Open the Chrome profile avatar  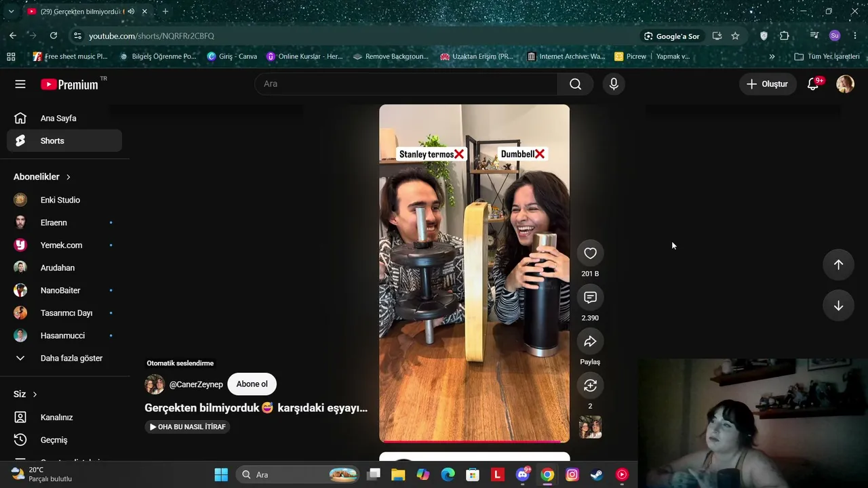point(835,36)
